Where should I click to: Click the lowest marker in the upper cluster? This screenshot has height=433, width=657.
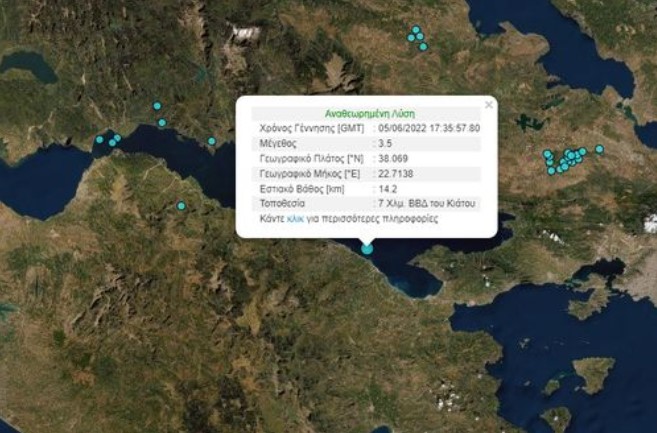(423, 47)
